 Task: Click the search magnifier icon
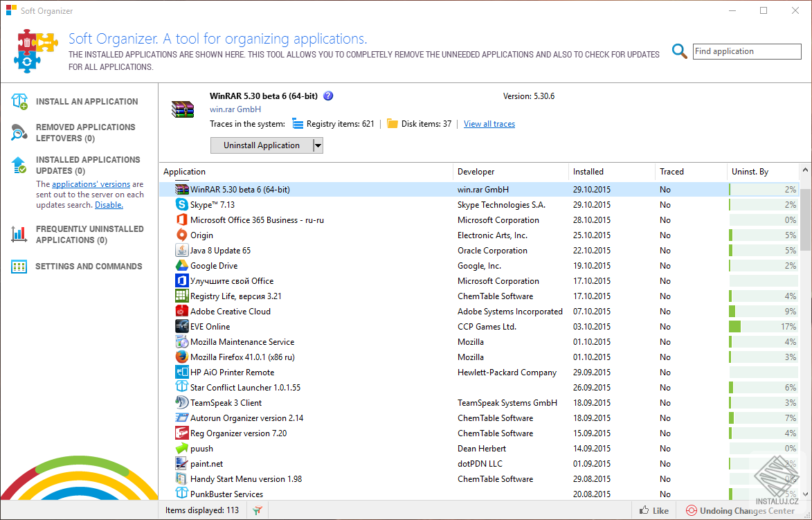679,51
